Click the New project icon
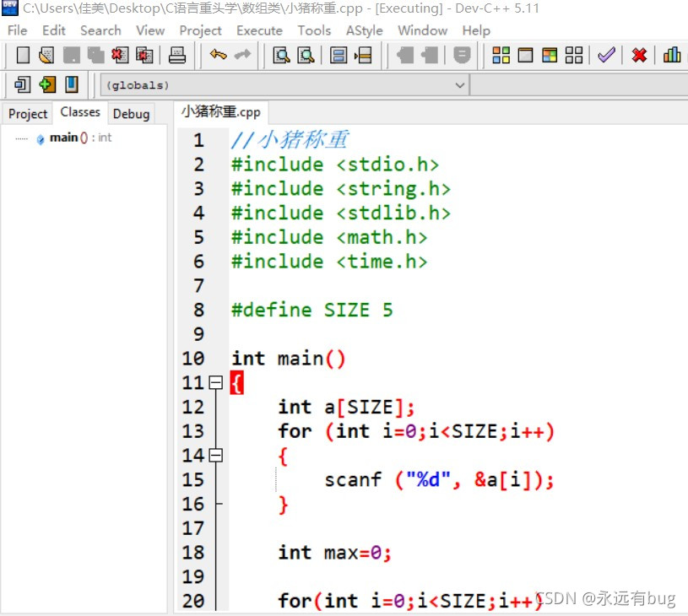688x616 pixels. pyautogui.click(x=23, y=84)
